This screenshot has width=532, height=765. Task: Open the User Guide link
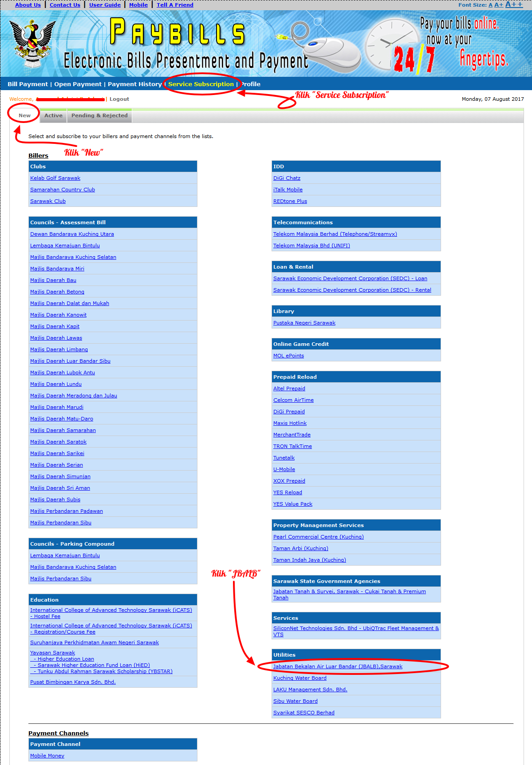105,4
